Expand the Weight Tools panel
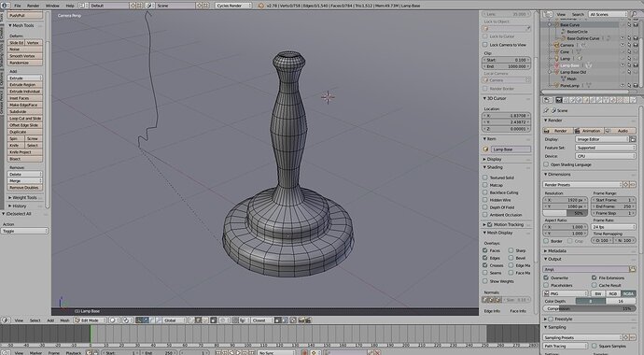The height and width of the screenshot is (355, 644). (24, 198)
